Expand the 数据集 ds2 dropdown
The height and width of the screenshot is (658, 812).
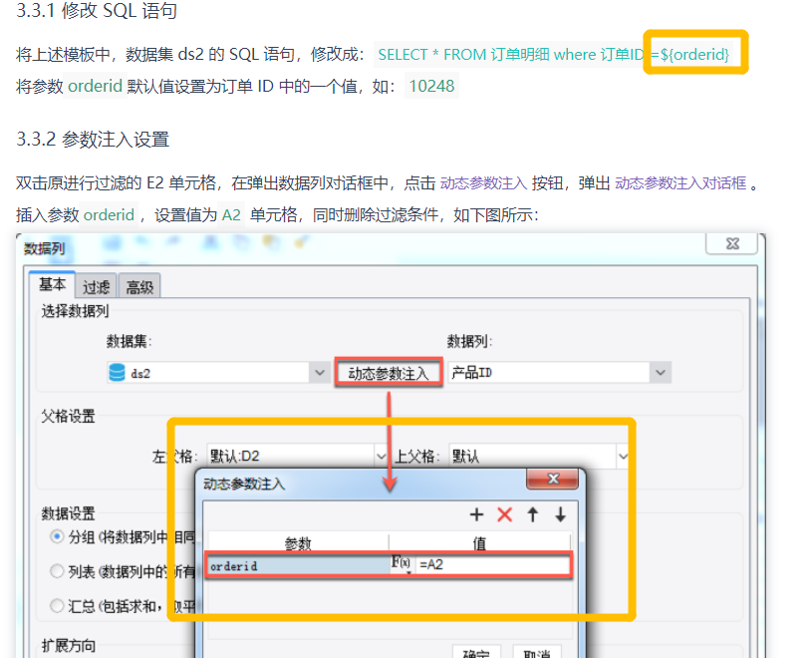coord(320,373)
